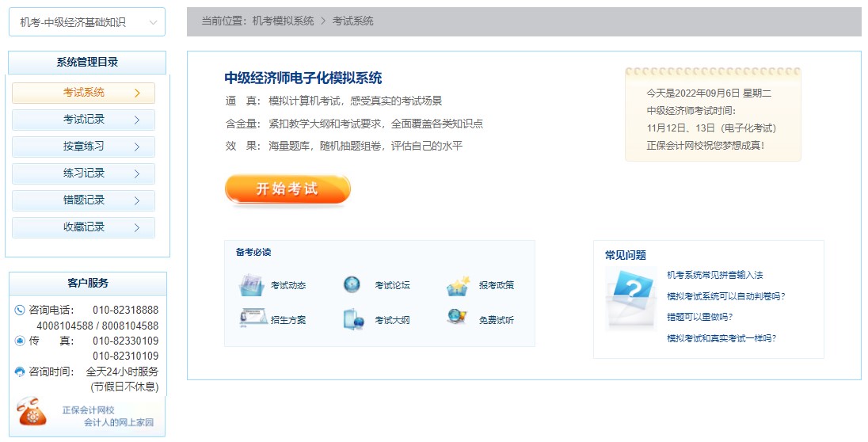Click the chevron arrow on 按章练习 item

137,147
